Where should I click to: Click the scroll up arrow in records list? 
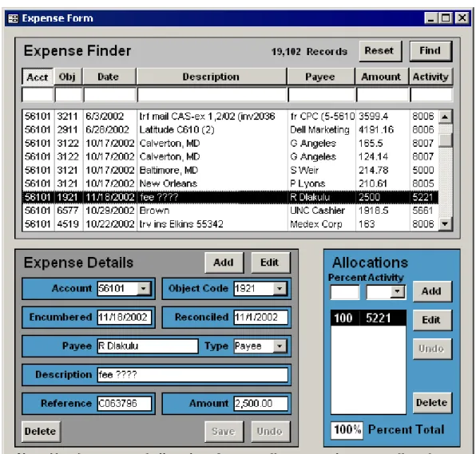tap(445, 116)
